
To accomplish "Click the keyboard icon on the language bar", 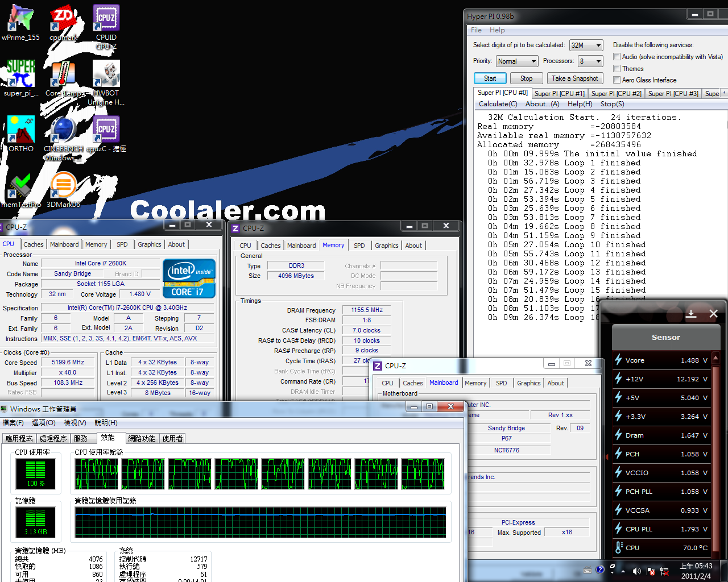I will 588,570.
